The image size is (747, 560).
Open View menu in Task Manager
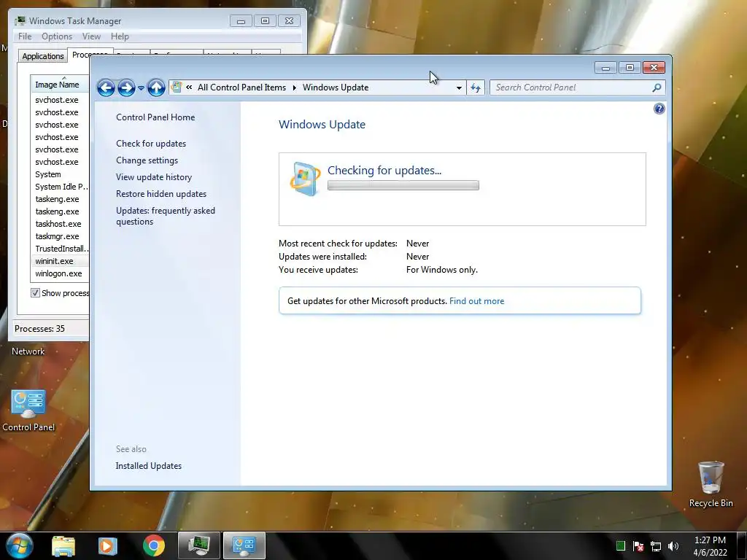(91, 36)
